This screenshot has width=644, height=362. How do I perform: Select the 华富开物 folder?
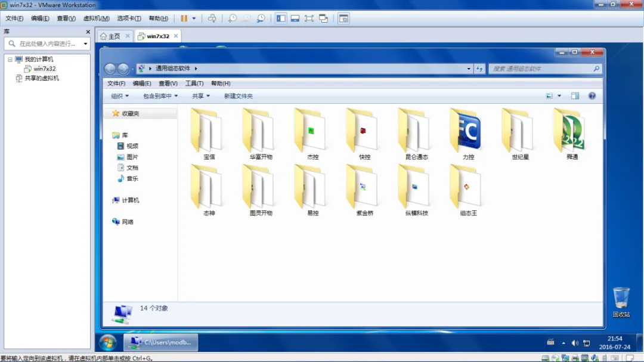pos(261,134)
